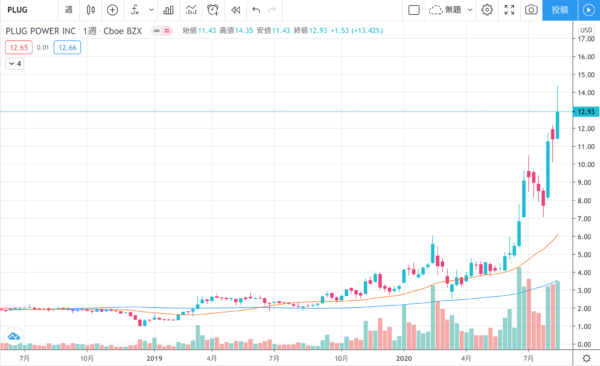Screen dimensions: 600x366
Task: Expand the indicators favorites chevron
Action: (x=152, y=10)
